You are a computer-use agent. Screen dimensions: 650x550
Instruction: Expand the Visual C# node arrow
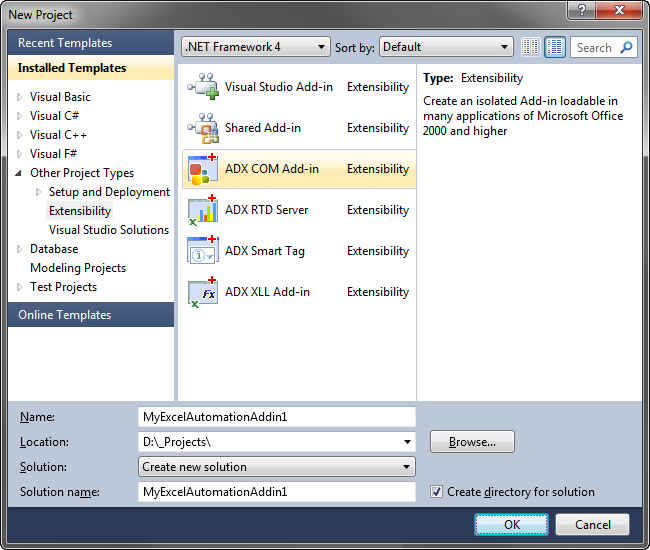(x=19, y=116)
